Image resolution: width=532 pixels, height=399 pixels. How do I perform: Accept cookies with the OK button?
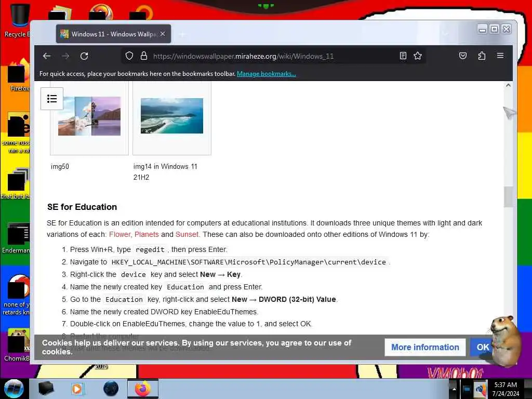click(483, 347)
